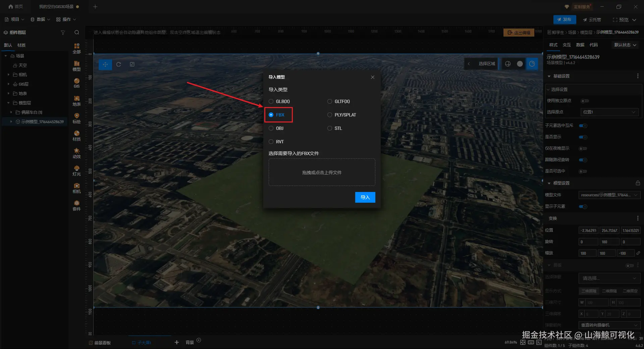This screenshot has width=644, height=349.
Task: Open 基础设置 more options menu
Action: pyautogui.click(x=638, y=76)
